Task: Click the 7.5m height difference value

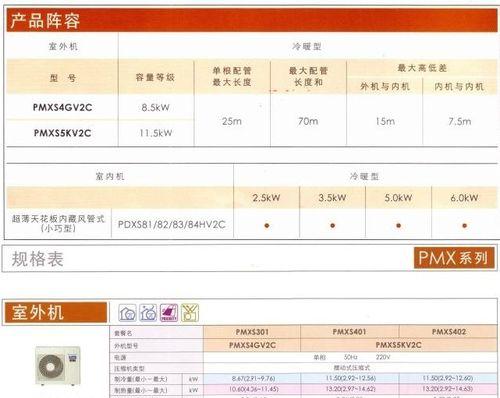Action: (x=460, y=121)
